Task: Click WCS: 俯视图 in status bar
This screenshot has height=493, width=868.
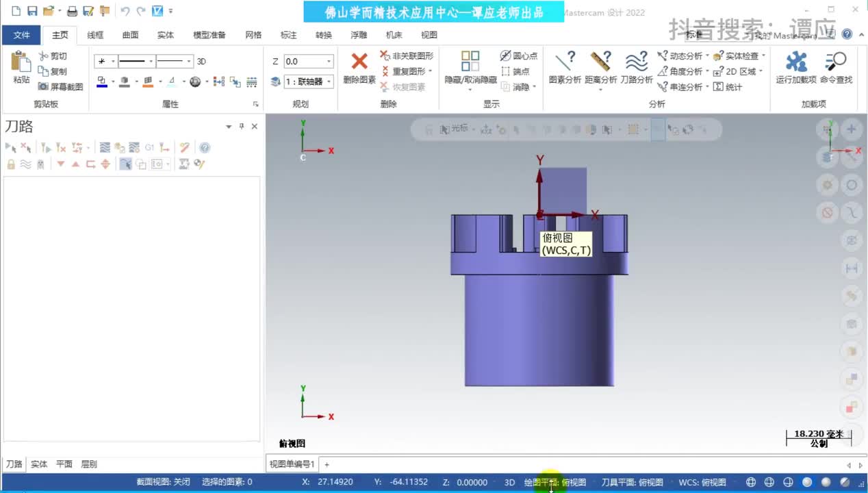Action: (x=702, y=482)
